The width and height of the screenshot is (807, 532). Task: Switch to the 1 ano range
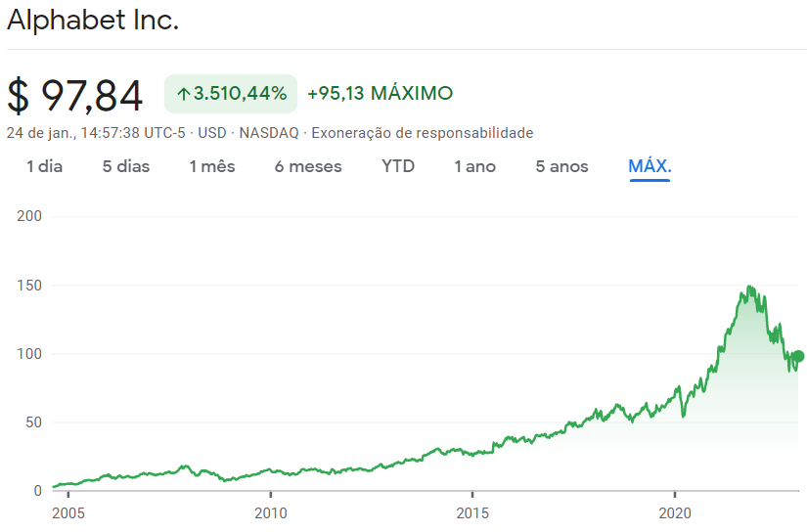(x=474, y=166)
